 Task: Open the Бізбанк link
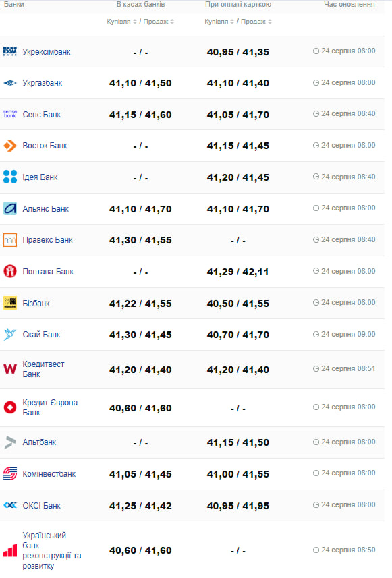coord(36,304)
